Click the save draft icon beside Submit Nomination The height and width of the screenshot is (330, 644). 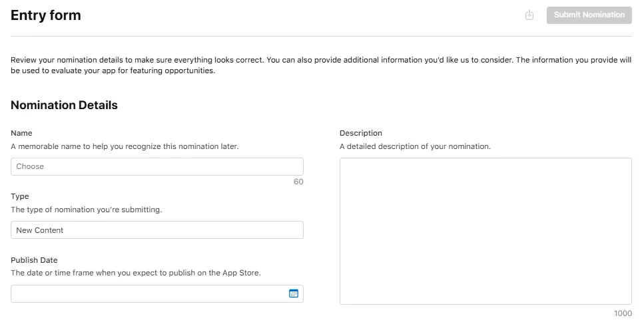tap(529, 15)
